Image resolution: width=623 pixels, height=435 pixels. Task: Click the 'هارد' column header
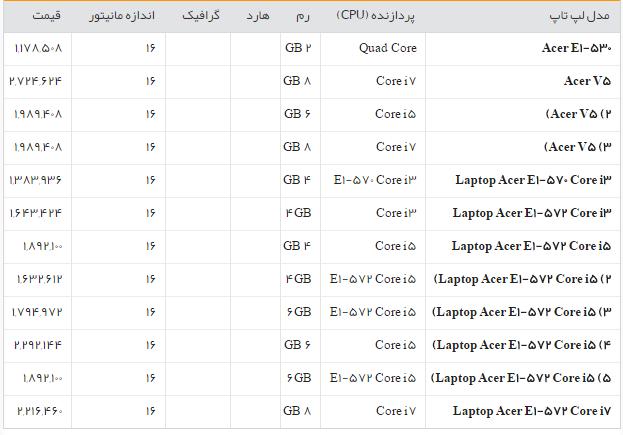click(x=258, y=16)
